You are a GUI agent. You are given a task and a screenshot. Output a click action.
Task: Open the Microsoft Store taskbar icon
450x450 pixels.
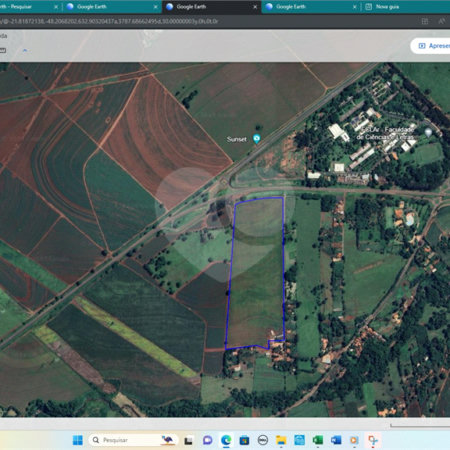pyautogui.click(x=244, y=440)
